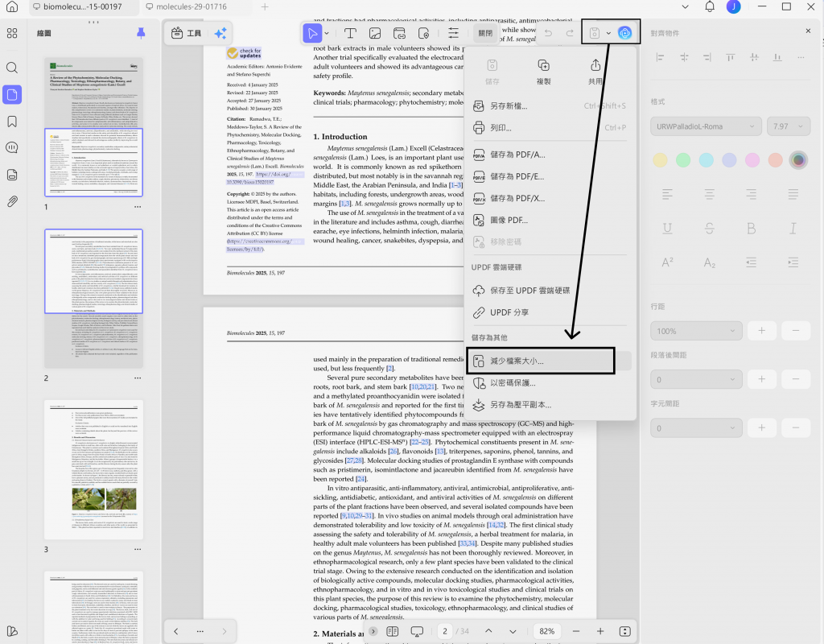This screenshot has height=644, width=824.
Task: Click the Share (共用) icon in save menu
Action: click(x=595, y=72)
